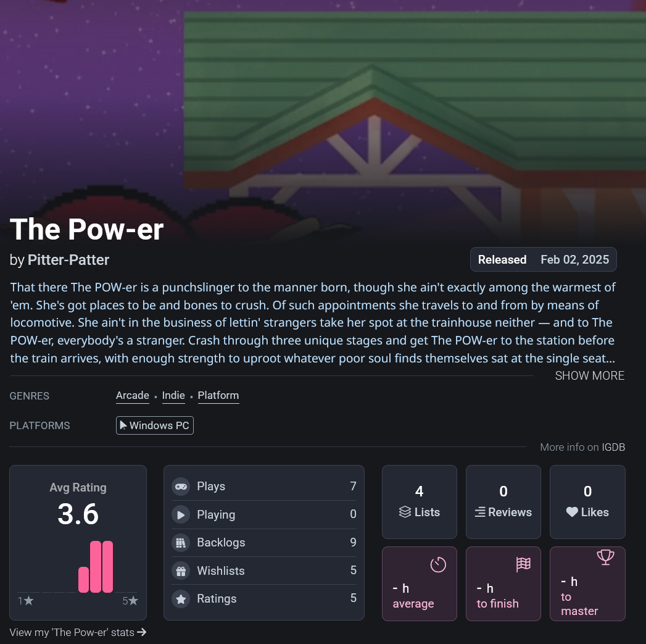Open the Indie genre link

click(173, 396)
